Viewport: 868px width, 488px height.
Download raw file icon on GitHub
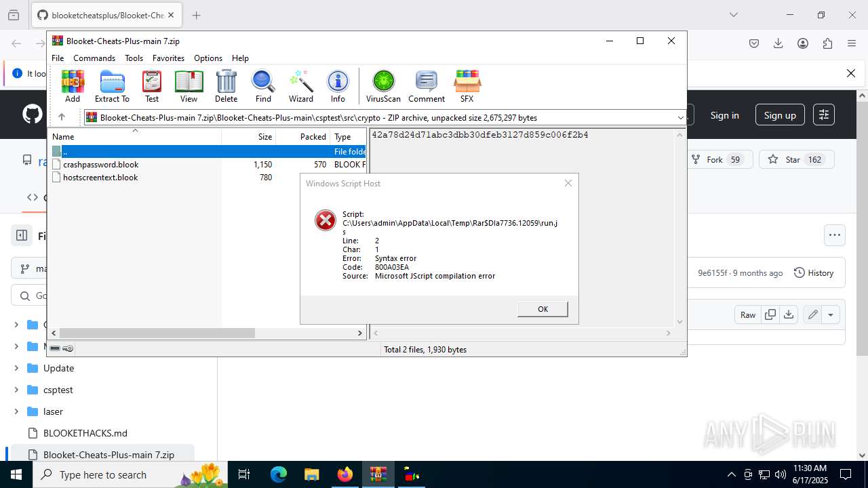788,314
